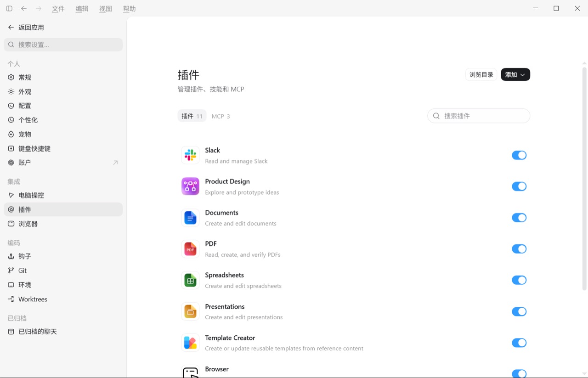Click the back arrow in title bar
Screen dimensions: 588x378
point(24,9)
